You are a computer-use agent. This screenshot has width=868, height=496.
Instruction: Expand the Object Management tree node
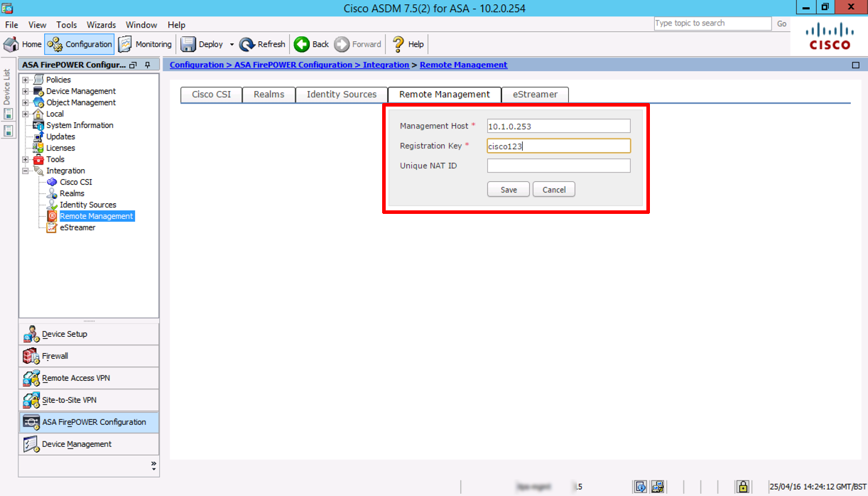click(26, 102)
